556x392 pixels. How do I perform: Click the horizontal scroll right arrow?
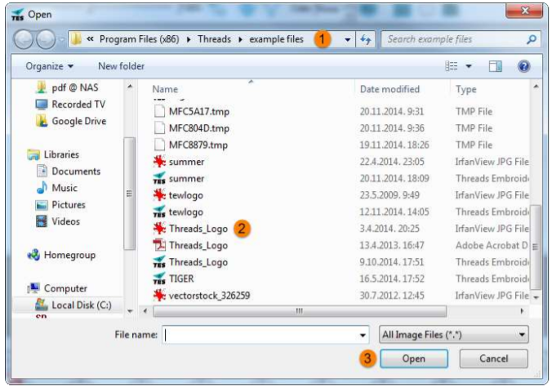click(522, 311)
